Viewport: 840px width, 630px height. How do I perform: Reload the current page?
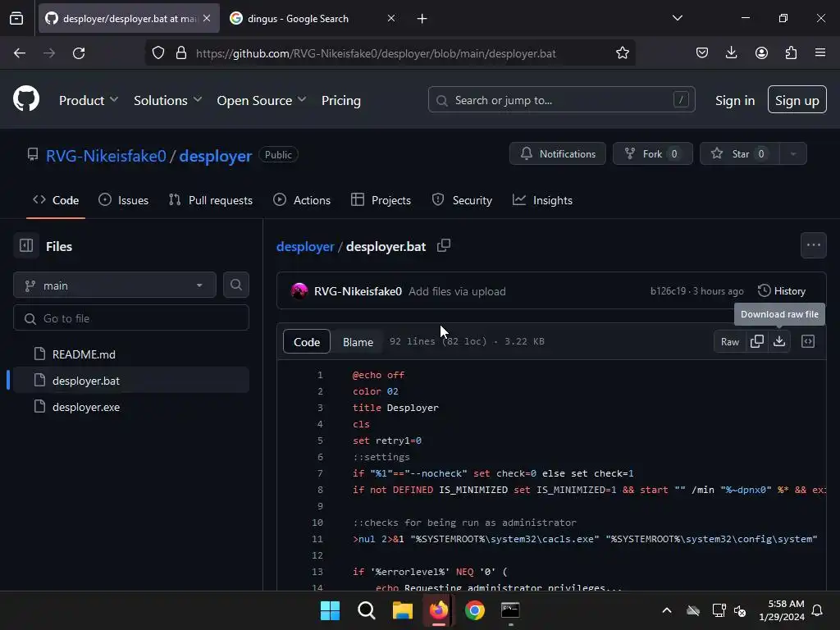click(79, 53)
